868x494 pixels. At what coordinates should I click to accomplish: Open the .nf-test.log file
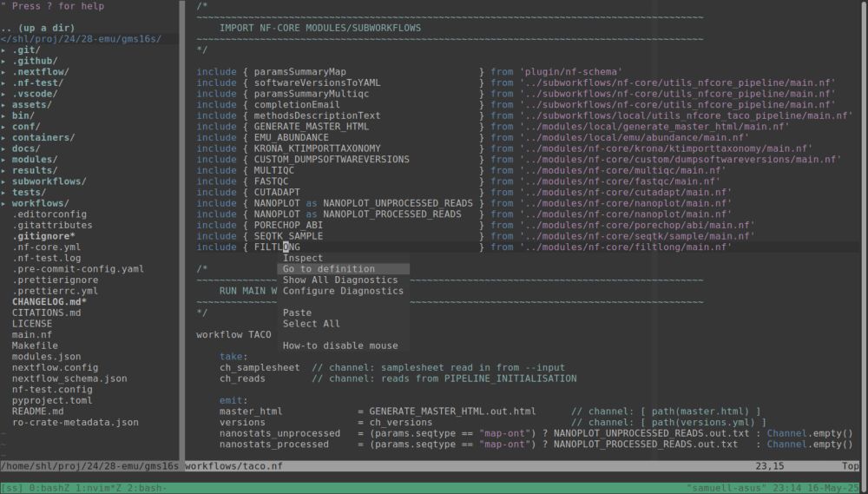(x=47, y=258)
